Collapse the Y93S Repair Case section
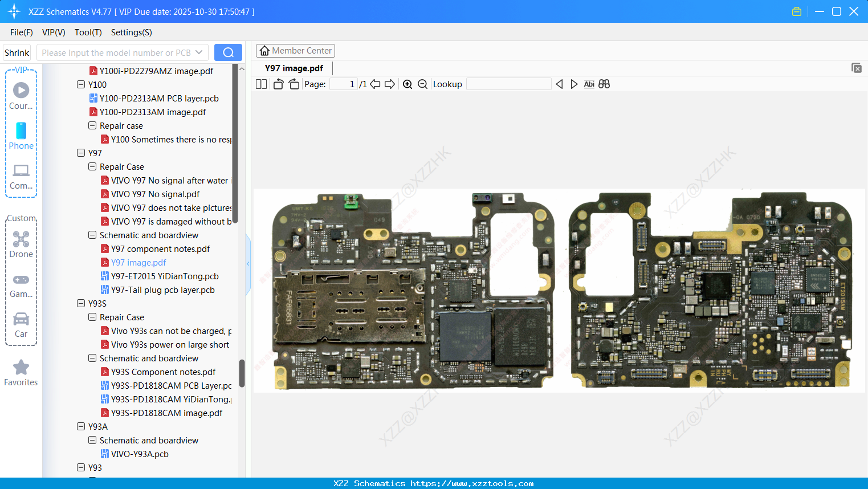Image resolution: width=868 pixels, height=489 pixels. [x=92, y=317]
